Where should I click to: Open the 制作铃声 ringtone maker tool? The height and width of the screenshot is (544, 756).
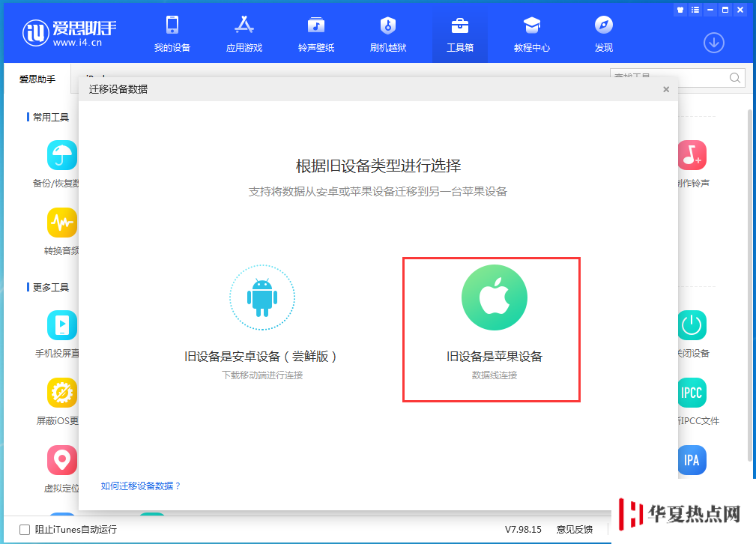click(692, 155)
